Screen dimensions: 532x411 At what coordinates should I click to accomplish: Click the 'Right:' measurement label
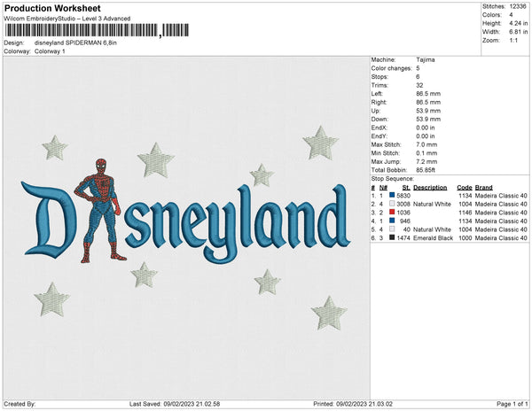379,103
